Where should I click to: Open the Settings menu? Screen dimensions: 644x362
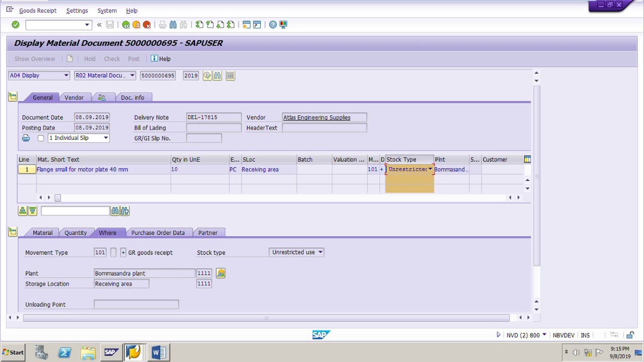pyautogui.click(x=77, y=11)
